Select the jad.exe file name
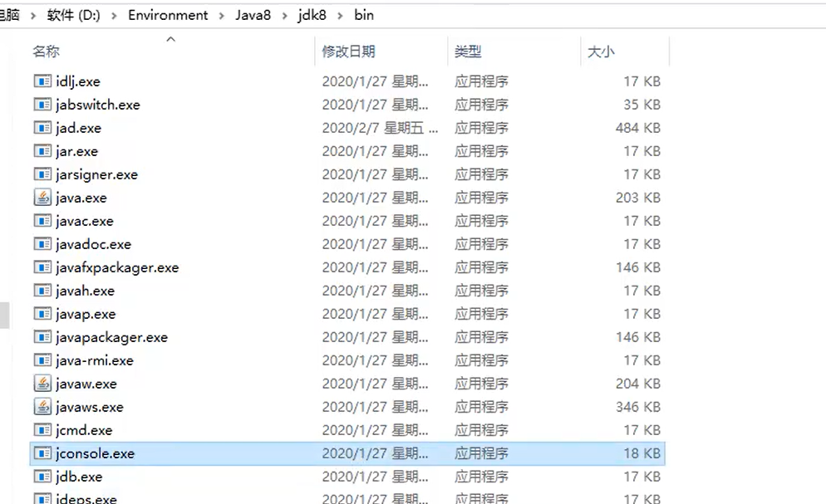Viewport: 826px width, 504px height. click(x=78, y=128)
